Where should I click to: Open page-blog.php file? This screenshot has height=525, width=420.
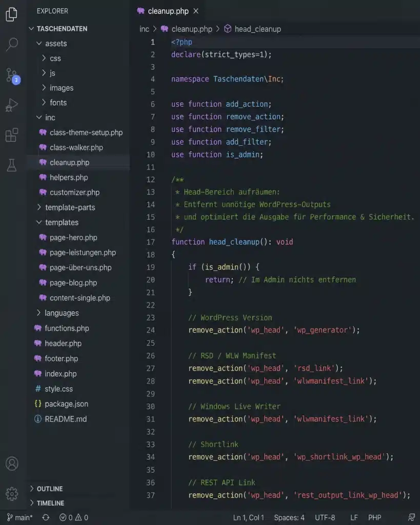(x=68, y=282)
